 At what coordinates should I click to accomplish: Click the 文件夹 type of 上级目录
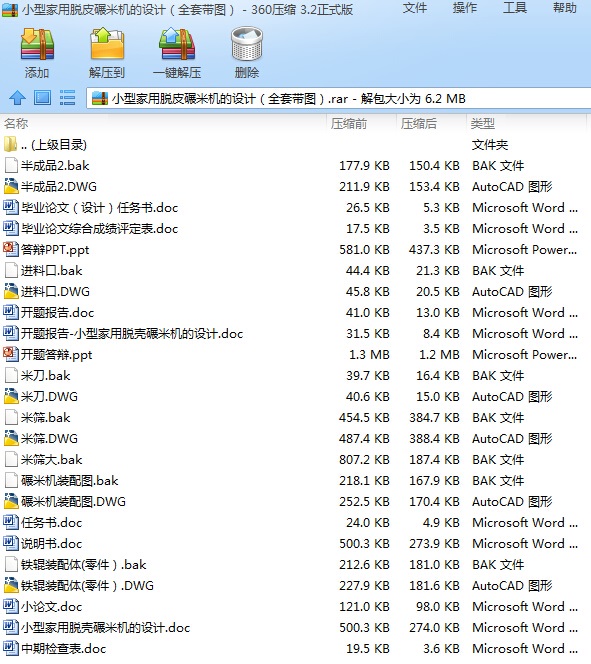(490, 145)
